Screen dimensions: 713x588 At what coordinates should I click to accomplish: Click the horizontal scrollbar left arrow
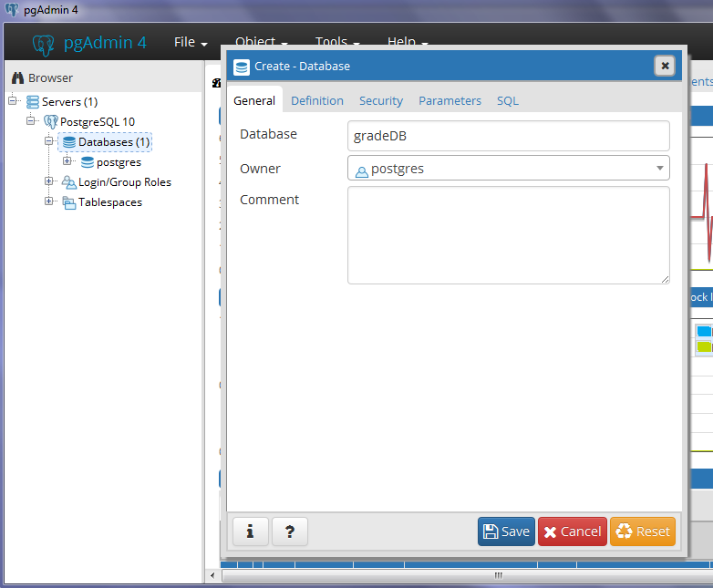tap(212, 575)
